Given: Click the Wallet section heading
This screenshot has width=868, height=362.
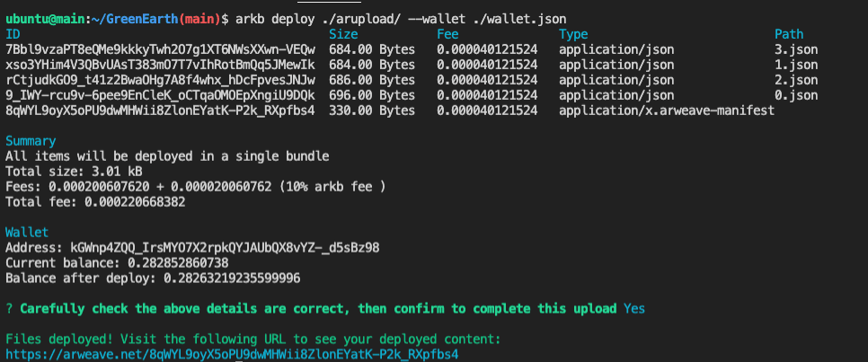Looking at the screenshot, I should (27, 233).
